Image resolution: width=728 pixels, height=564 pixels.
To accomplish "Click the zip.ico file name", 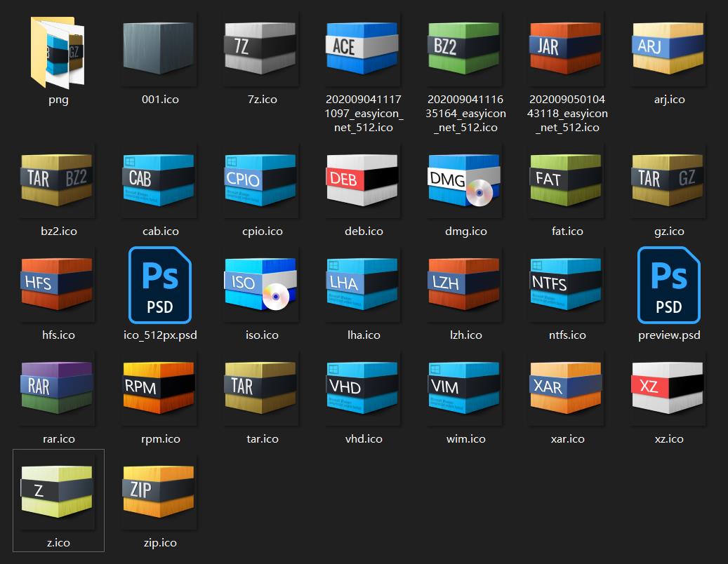I will (x=160, y=543).
